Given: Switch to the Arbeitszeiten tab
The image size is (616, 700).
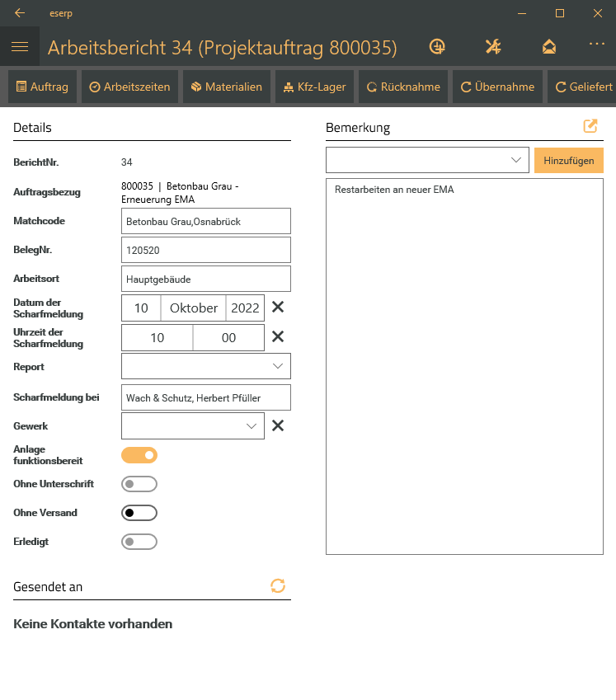Looking at the screenshot, I should 129,87.
